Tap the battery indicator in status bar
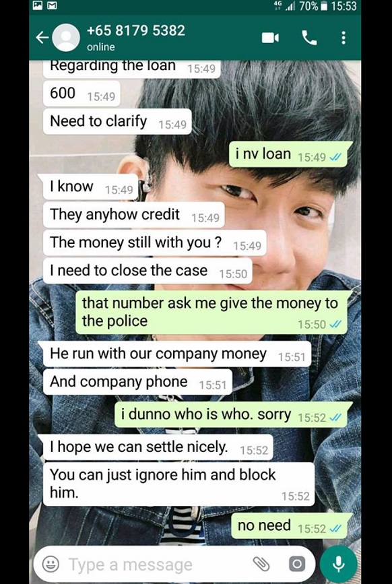 point(323,6)
